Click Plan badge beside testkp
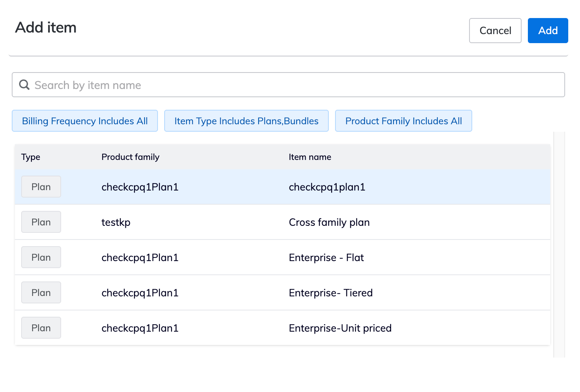Screen dimensions: 580x392 pyautogui.click(x=41, y=222)
